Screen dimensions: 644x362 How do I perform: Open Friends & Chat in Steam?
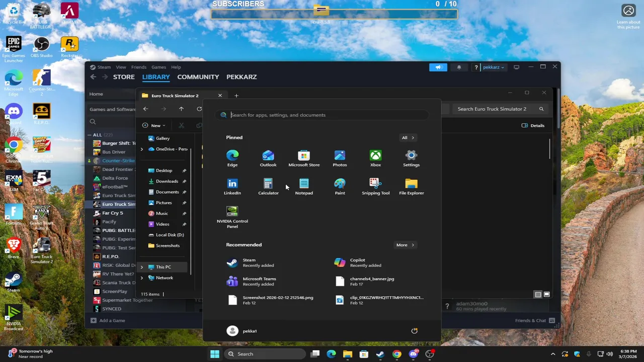tap(534, 321)
